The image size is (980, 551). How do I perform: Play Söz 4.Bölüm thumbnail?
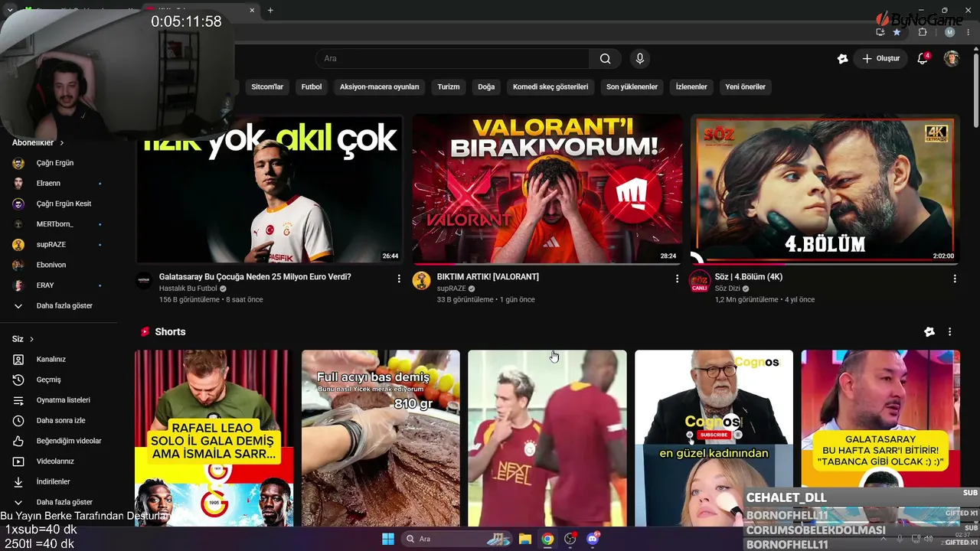[825, 189]
